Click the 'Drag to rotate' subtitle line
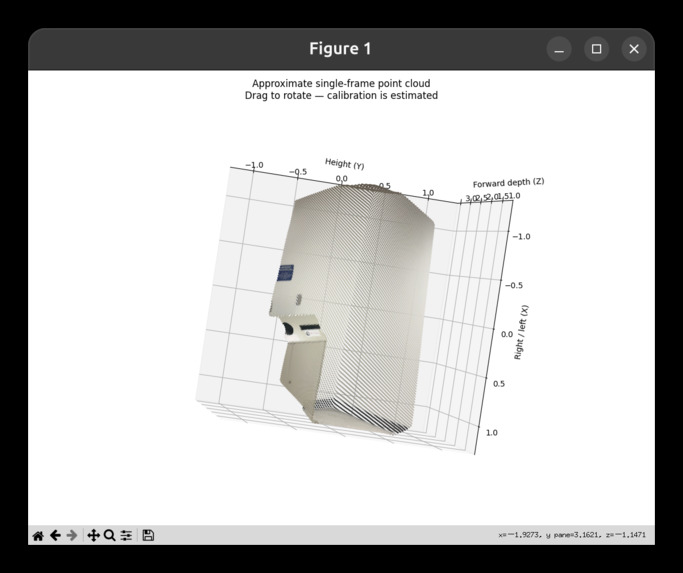 tap(341, 95)
